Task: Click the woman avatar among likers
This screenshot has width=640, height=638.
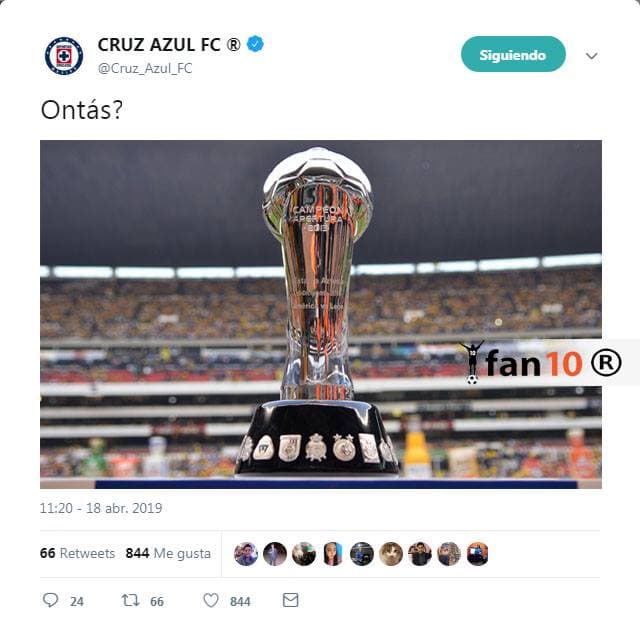Action: point(333,554)
